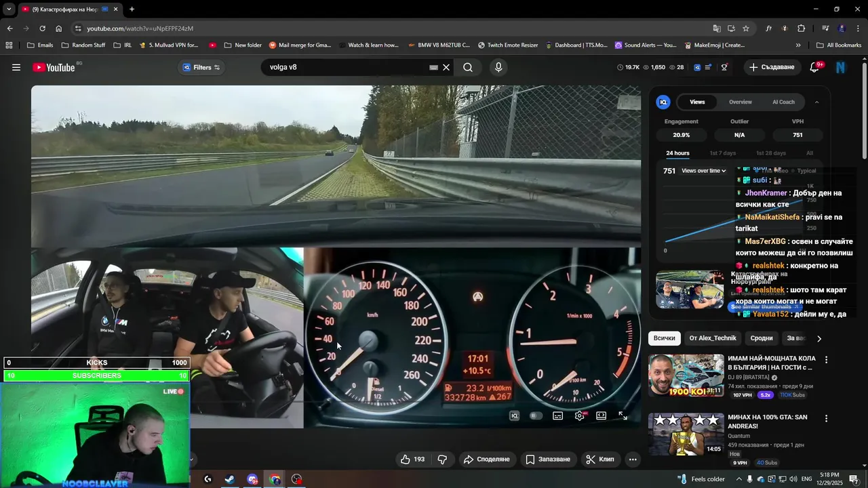Select the 'От Alex_Technik' chip
Screen dimensions: 868x488
click(713, 338)
